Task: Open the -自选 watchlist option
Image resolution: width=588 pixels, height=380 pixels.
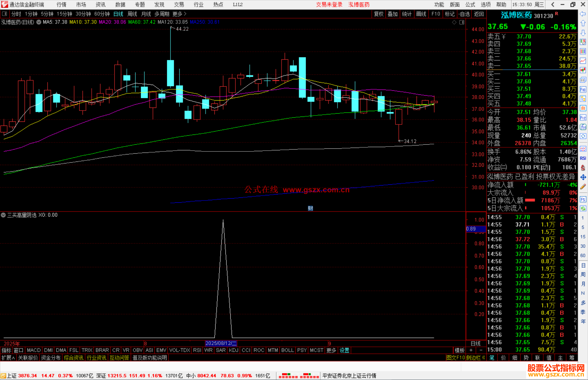Action: 464,14
